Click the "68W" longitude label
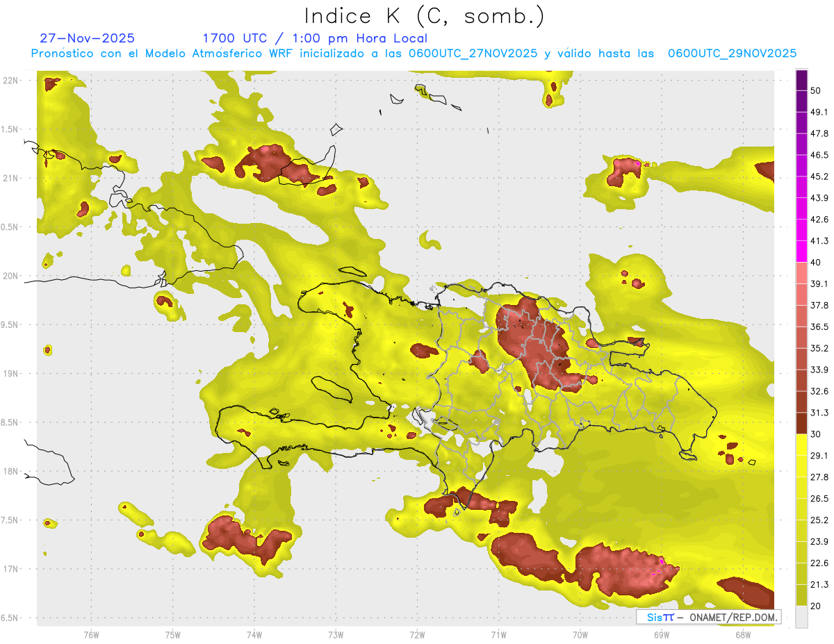The width and height of the screenshot is (834, 644). [x=743, y=634]
